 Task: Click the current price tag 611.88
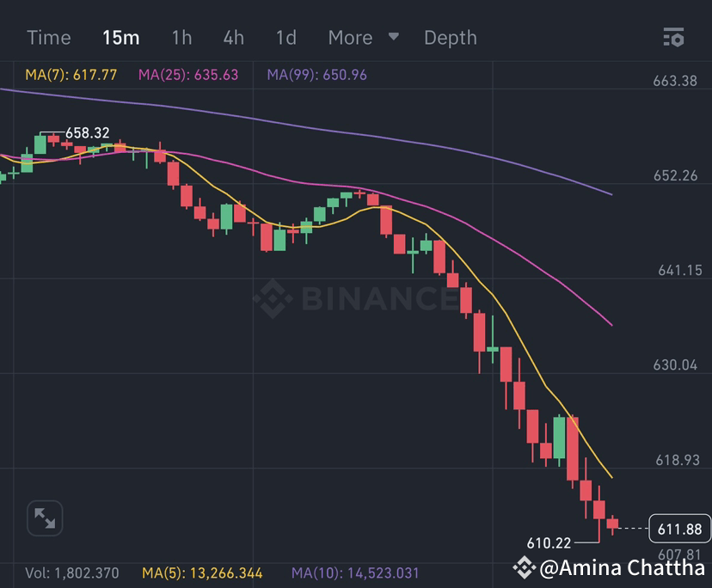(x=679, y=530)
